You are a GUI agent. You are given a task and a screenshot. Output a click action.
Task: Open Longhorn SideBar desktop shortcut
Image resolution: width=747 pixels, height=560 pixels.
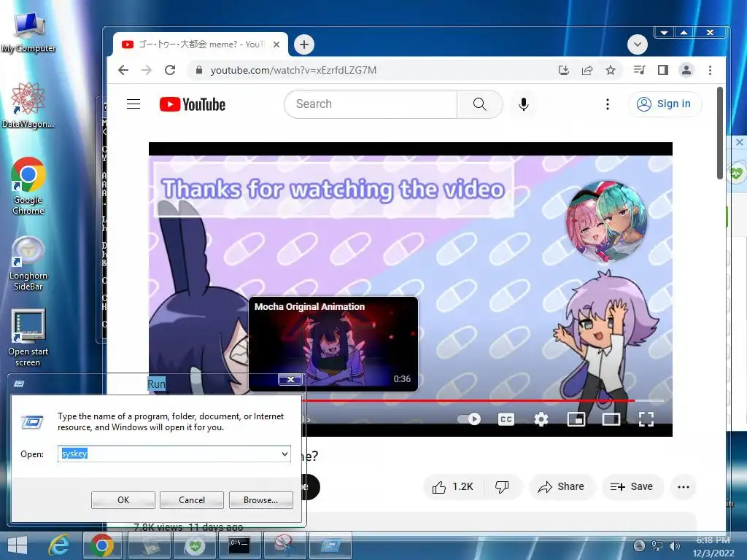pos(28,263)
